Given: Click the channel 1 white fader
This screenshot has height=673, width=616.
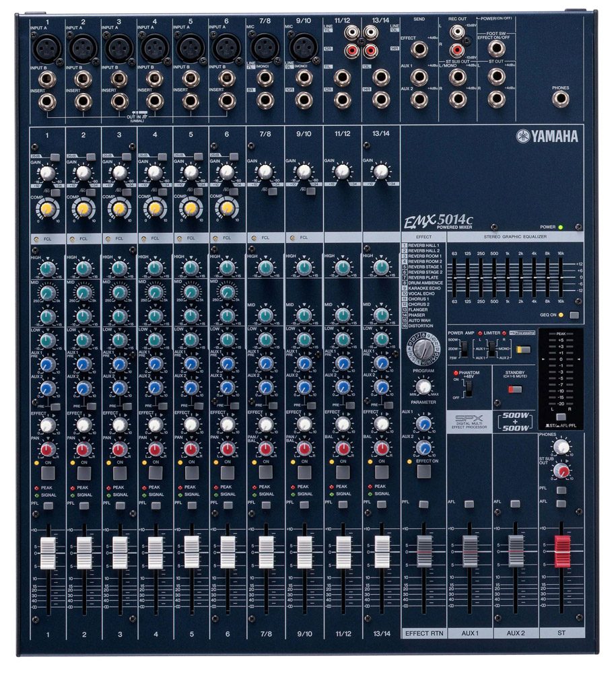Looking at the screenshot, I should [48, 553].
